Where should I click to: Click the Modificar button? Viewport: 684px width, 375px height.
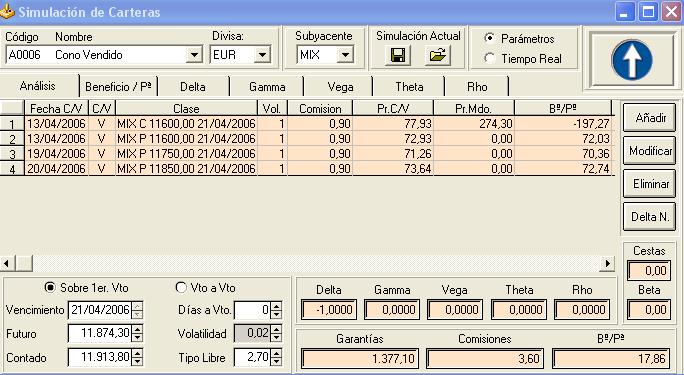pyautogui.click(x=650, y=150)
